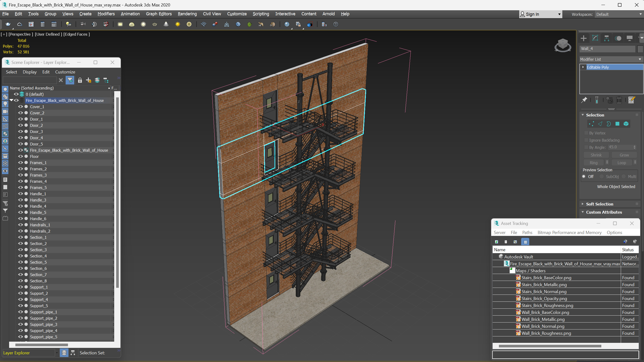Open the Hierarchy panel tab icon
The width and height of the screenshot is (644, 362).
(x=606, y=38)
